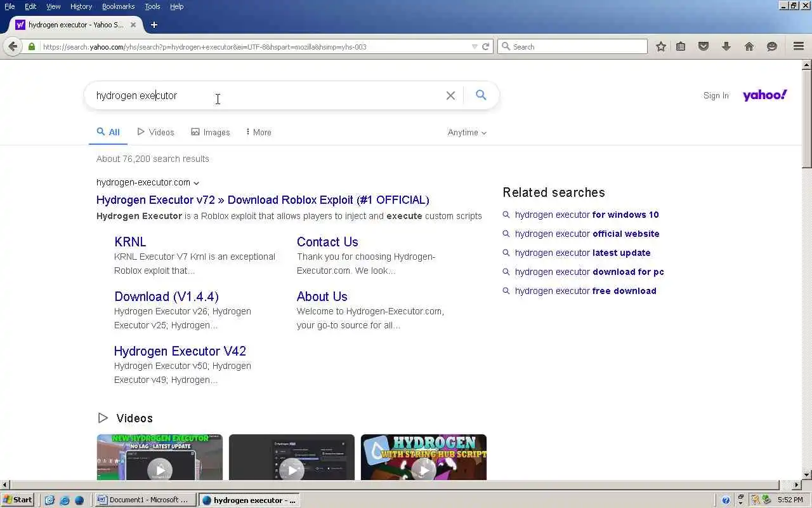Image resolution: width=812 pixels, height=508 pixels.
Task: Click the horizontal scrollbar right arrow
Action: [797, 485]
